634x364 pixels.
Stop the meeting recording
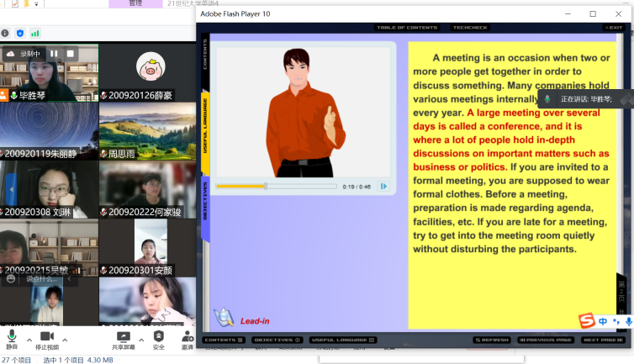[71, 54]
